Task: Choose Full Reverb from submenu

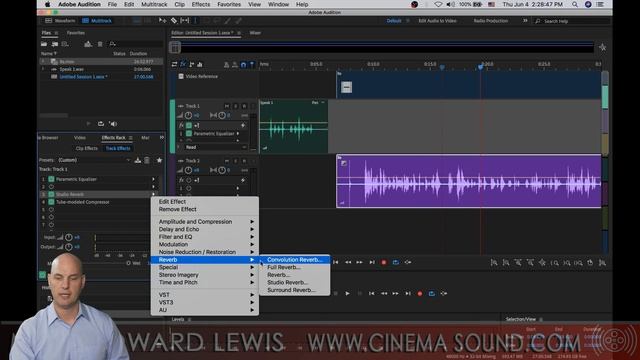Action: click(x=294, y=267)
